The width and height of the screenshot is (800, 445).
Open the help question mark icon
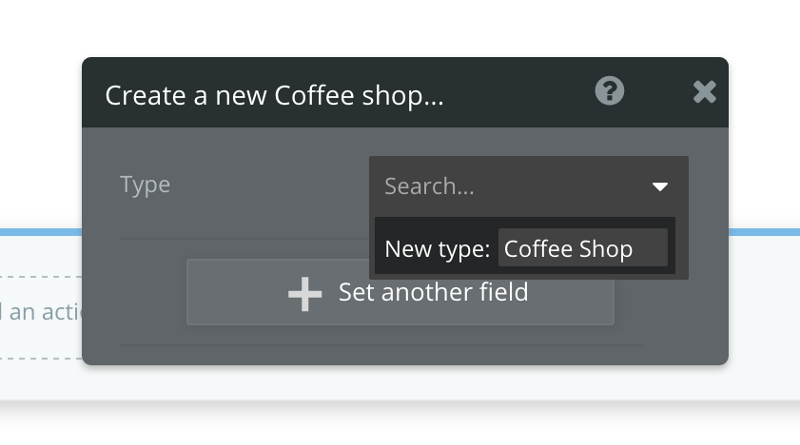(609, 93)
